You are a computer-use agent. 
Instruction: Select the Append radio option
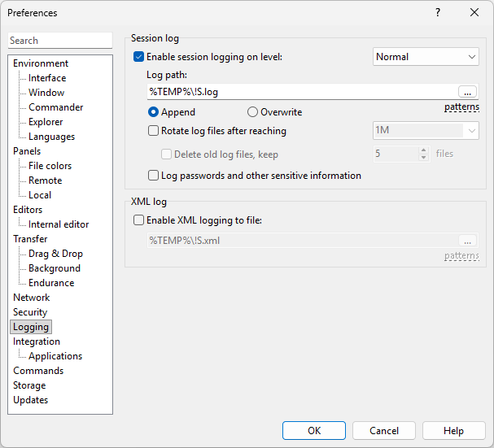(x=153, y=112)
